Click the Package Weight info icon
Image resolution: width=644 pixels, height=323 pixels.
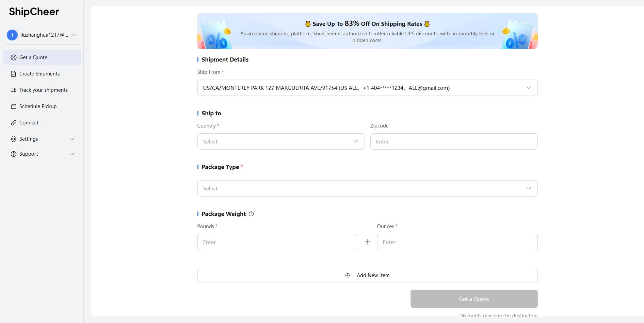251,214
